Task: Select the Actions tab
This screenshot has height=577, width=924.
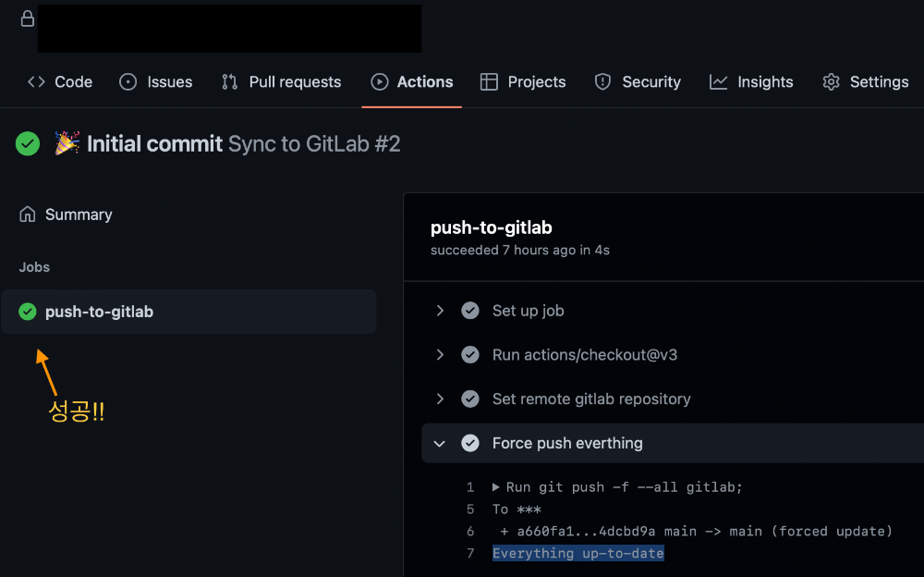Action: click(411, 82)
